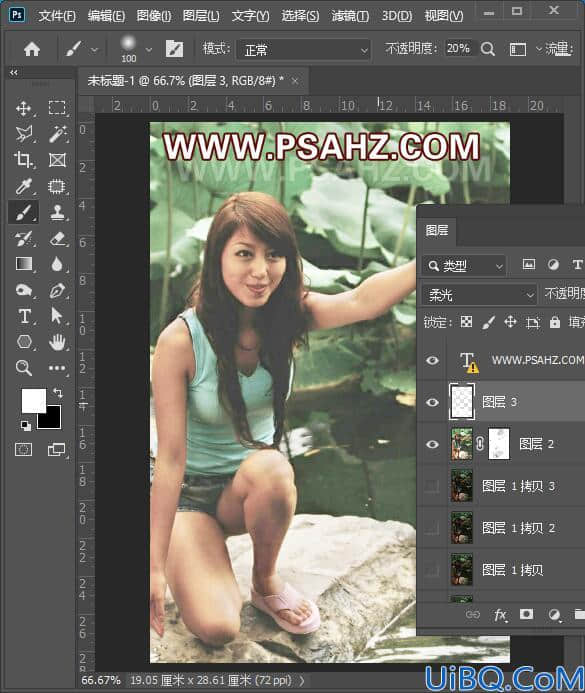Click the layer fx styles button
The height and width of the screenshot is (693, 585).
(500, 614)
